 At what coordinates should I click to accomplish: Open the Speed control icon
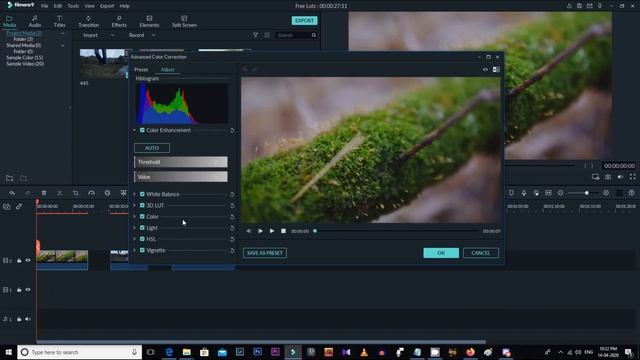(x=91, y=193)
